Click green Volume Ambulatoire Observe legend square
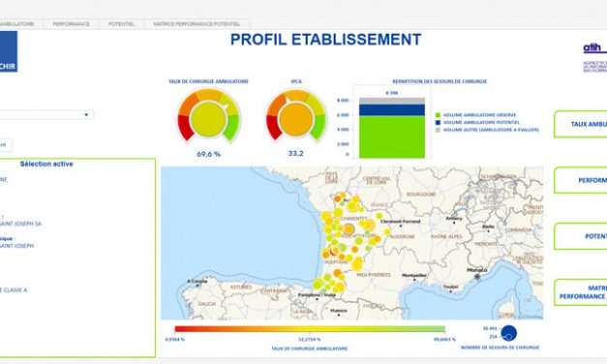The image size is (607, 364). pos(438,115)
